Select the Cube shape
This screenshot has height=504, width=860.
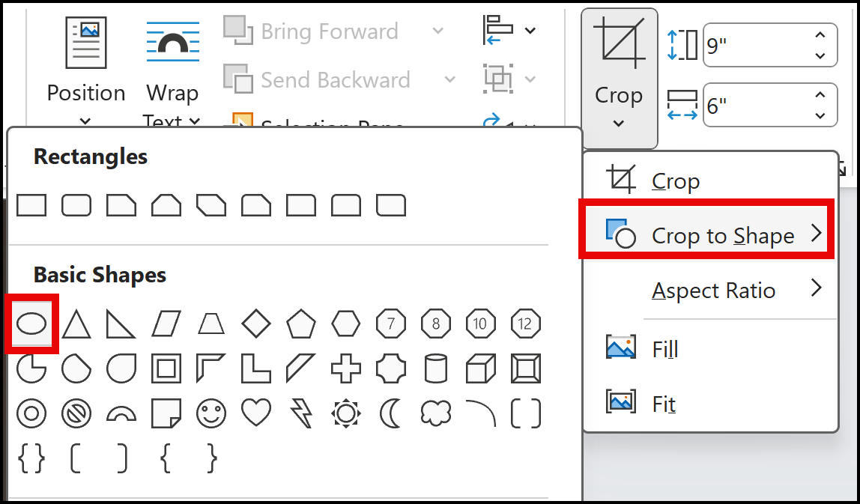481,368
